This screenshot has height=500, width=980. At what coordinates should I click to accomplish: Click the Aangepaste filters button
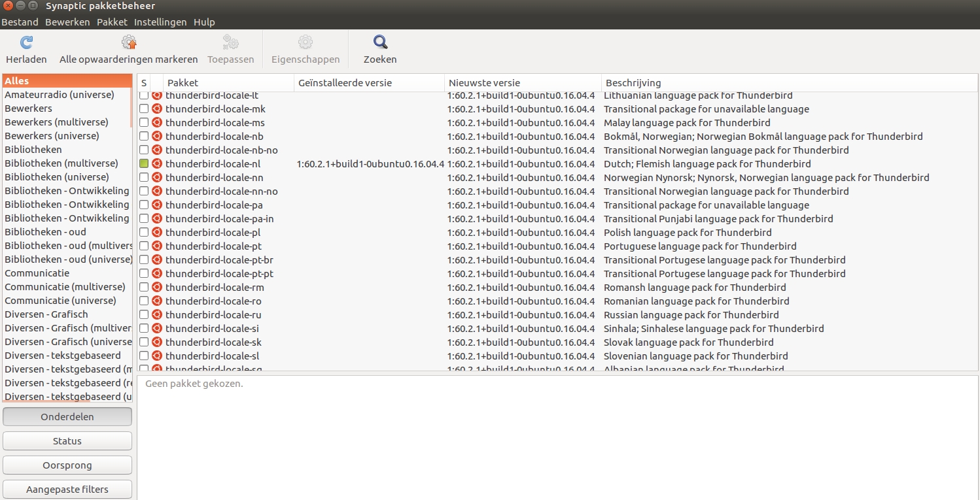[x=67, y=490]
